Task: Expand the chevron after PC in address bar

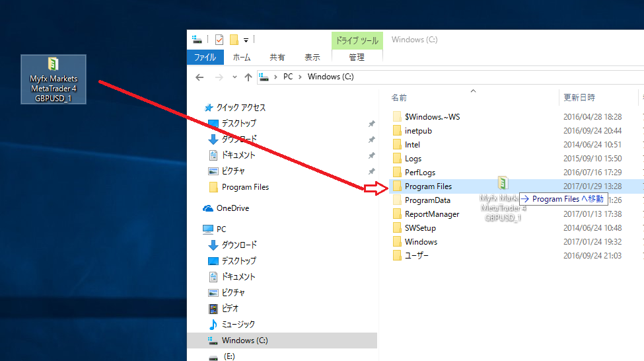Action: [301, 77]
